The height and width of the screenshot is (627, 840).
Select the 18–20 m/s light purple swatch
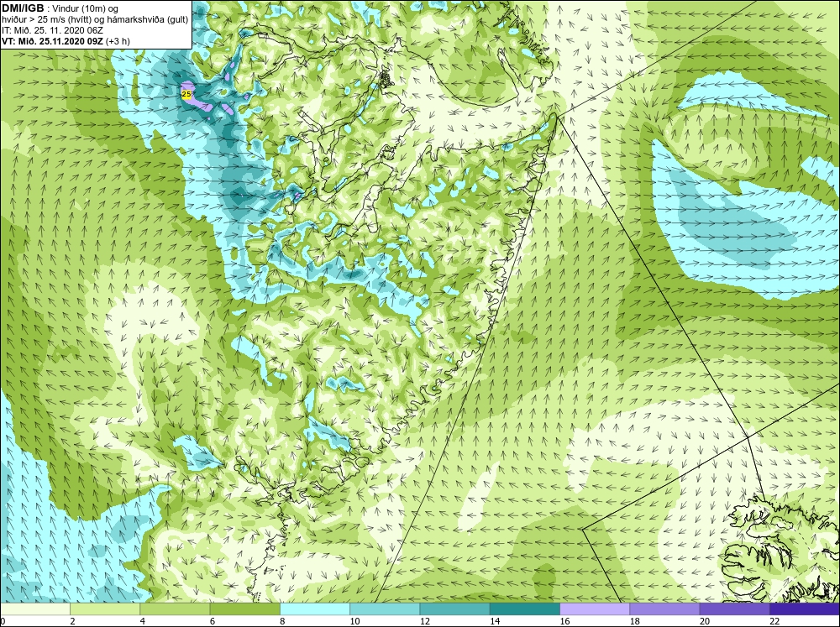[664, 609]
